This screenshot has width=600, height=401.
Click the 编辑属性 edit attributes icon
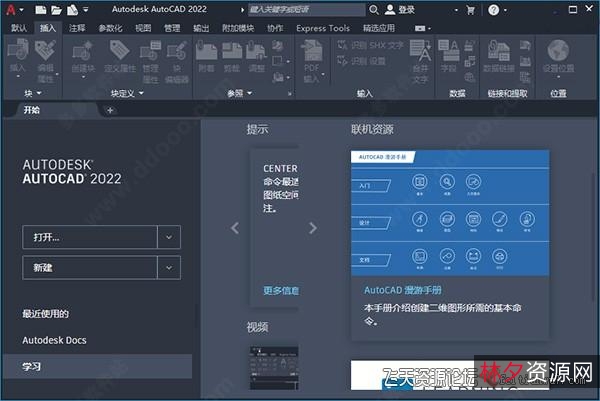[x=46, y=50]
